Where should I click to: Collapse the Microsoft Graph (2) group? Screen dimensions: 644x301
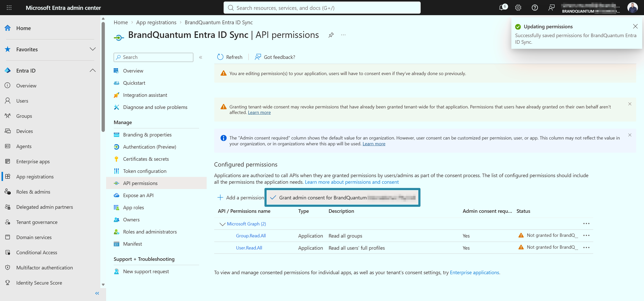(222, 224)
